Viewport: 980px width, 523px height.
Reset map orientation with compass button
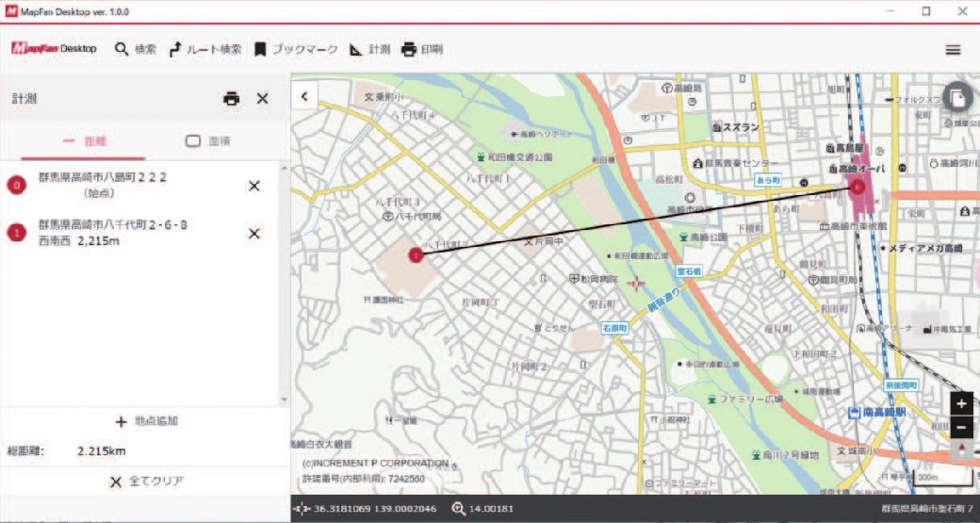pos(960,449)
